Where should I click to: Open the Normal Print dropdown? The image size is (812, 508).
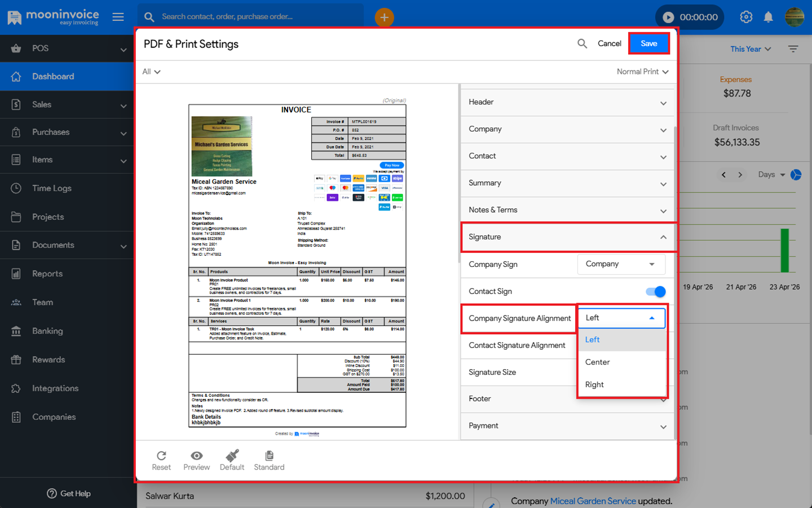click(642, 72)
